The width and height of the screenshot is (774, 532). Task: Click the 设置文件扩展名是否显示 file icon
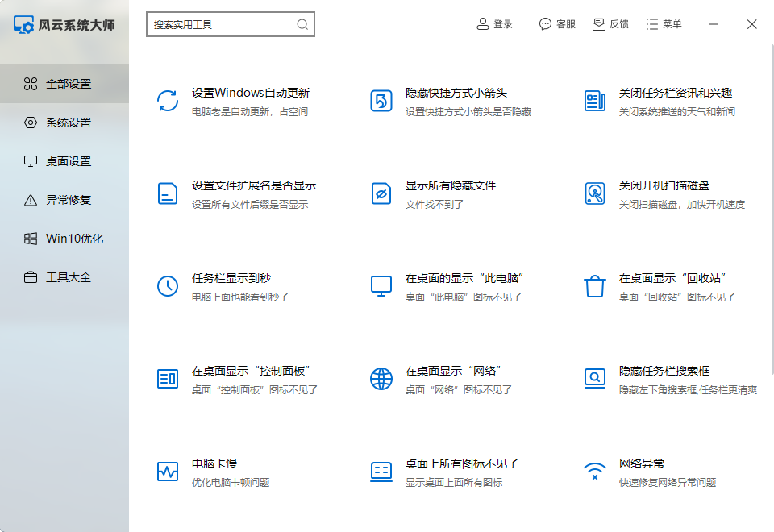click(x=168, y=193)
